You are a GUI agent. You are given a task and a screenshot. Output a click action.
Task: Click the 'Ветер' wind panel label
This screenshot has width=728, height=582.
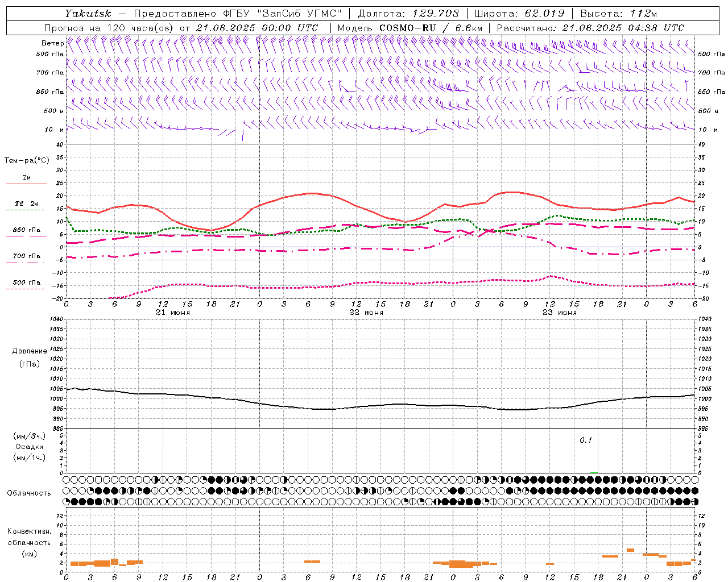[52, 43]
